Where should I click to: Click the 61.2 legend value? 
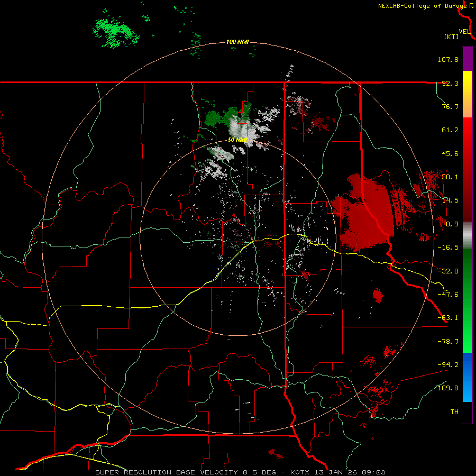tap(450, 130)
